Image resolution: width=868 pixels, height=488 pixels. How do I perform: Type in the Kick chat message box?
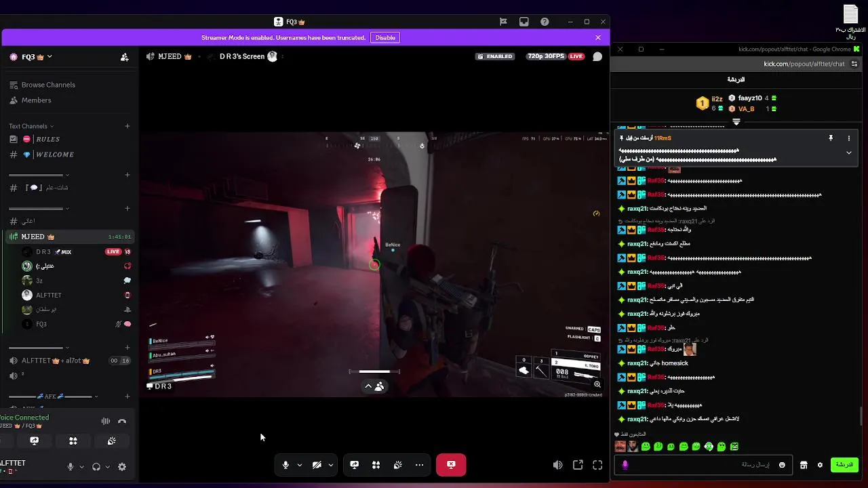[703, 465]
